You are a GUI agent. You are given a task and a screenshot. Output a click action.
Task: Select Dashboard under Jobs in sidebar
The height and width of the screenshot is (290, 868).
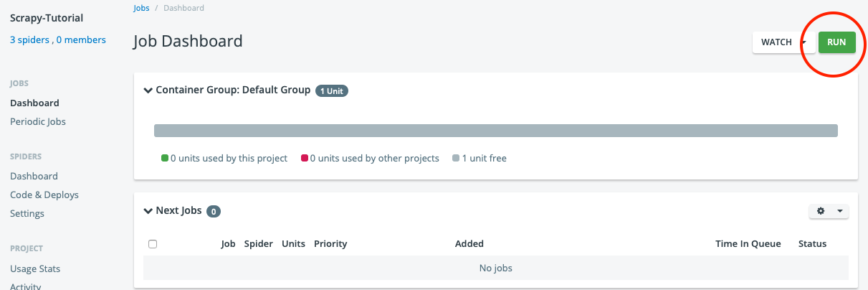[34, 103]
